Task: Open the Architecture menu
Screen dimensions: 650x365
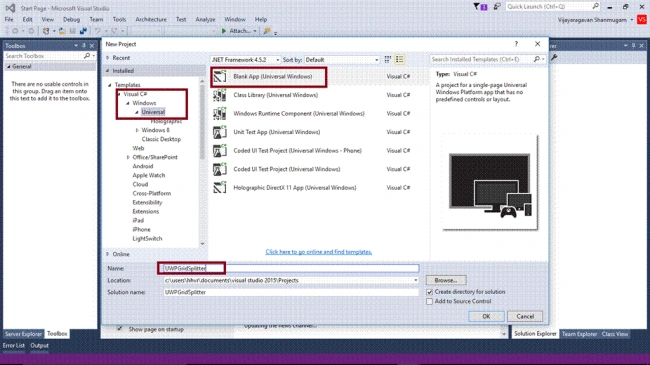Action: [x=151, y=19]
